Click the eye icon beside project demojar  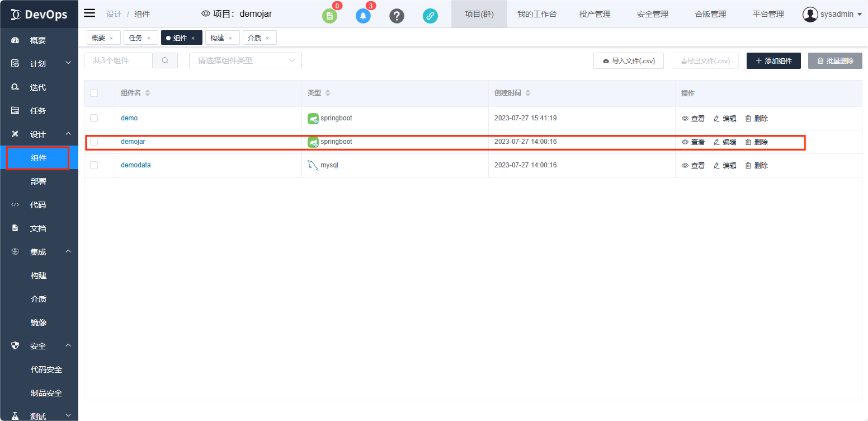click(x=206, y=14)
